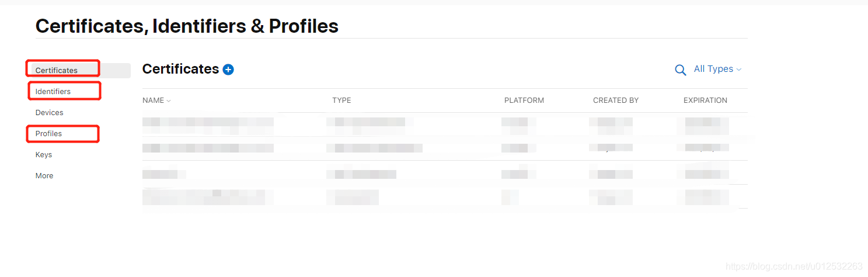Viewport: 868px width, 277px height.
Task: Expand the All Types filter dropdown
Action: tap(717, 69)
